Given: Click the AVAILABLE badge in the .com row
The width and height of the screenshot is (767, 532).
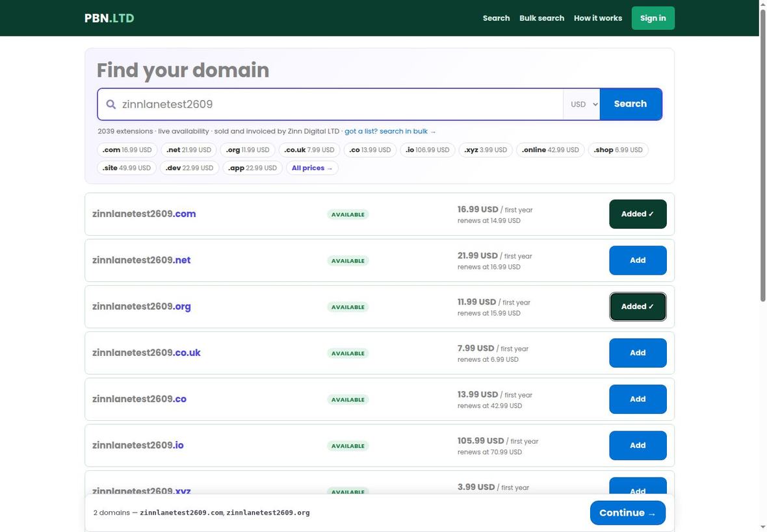Looking at the screenshot, I should [x=348, y=214].
